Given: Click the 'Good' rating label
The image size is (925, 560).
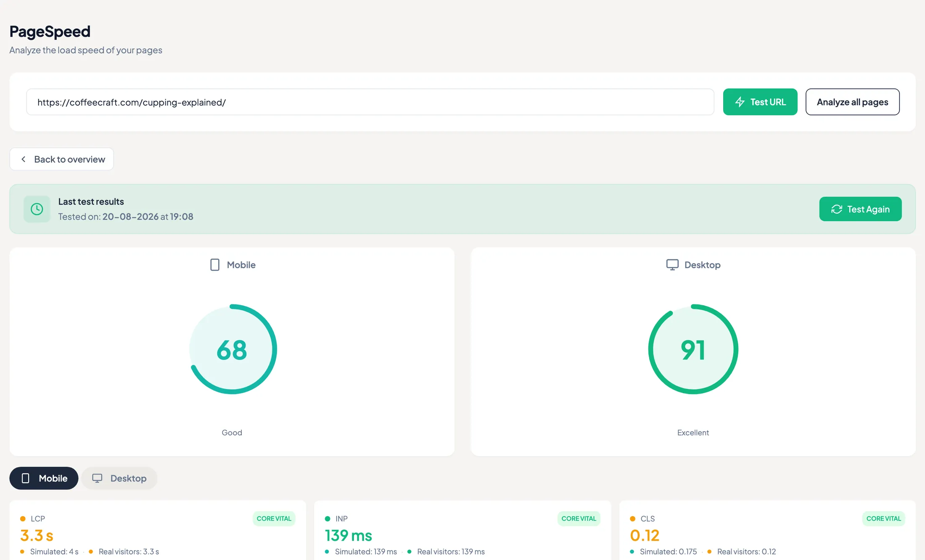Looking at the screenshot, I should pos(232,432).
